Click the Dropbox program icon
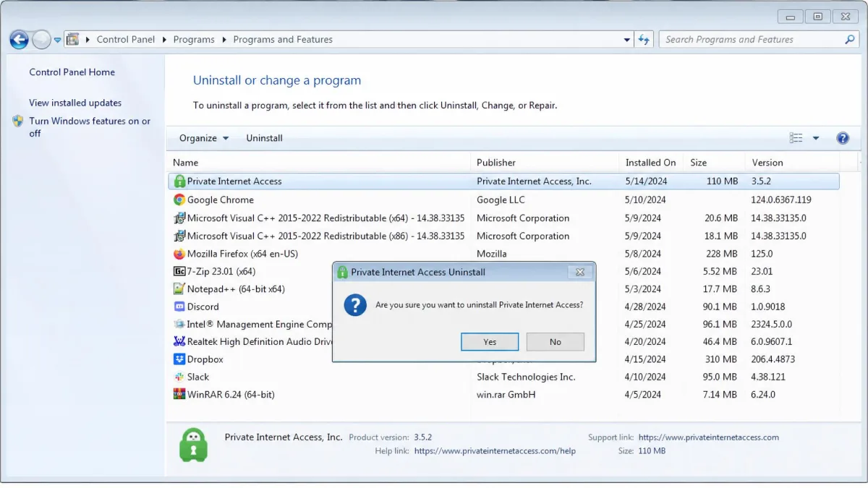 point(179,359)
